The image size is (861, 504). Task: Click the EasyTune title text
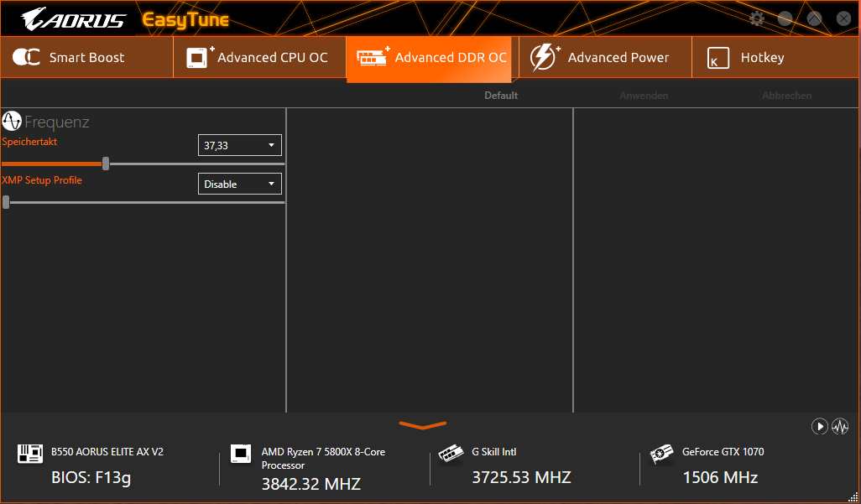click(185, 20)
